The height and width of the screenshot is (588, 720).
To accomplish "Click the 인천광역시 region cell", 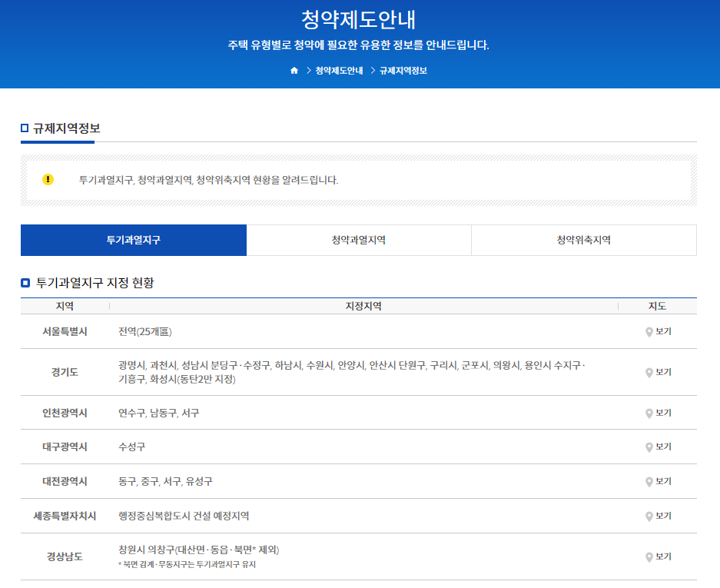I will (x=65, y=413).
